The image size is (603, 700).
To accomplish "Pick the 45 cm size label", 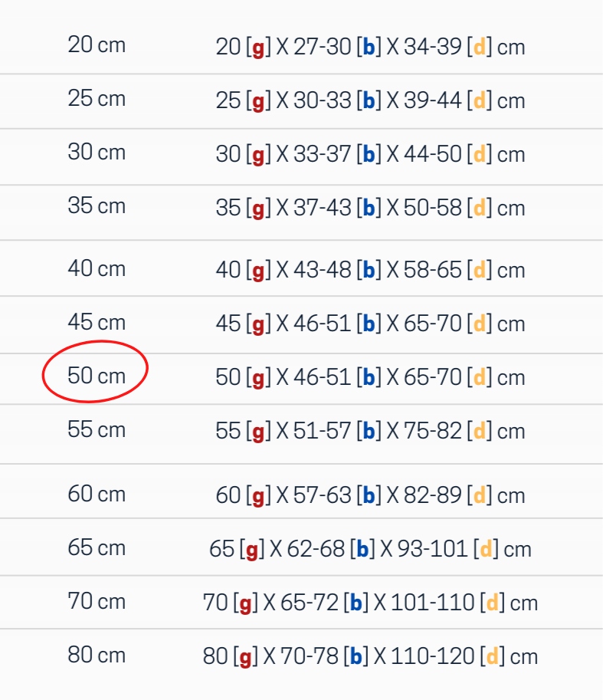I will 96,323.
